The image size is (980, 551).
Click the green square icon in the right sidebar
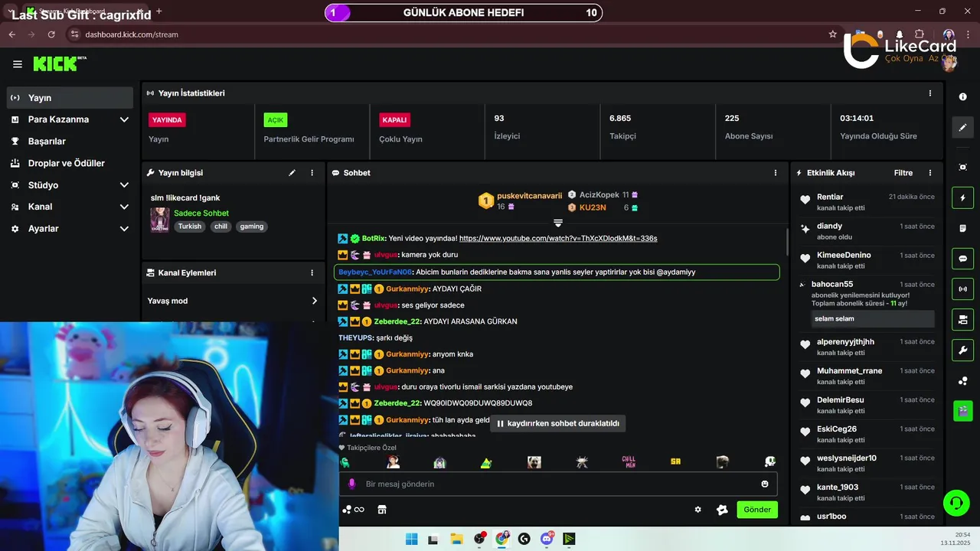[962, 411]
